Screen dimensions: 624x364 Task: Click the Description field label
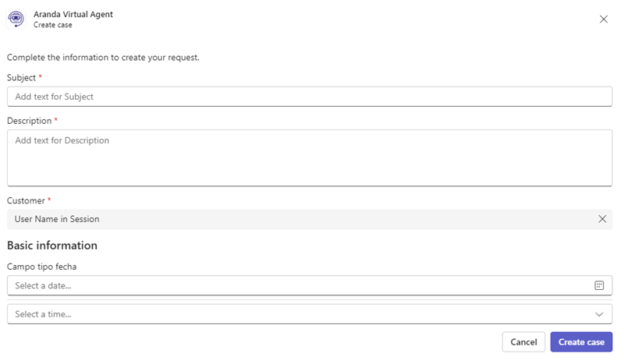click(30, 121)
